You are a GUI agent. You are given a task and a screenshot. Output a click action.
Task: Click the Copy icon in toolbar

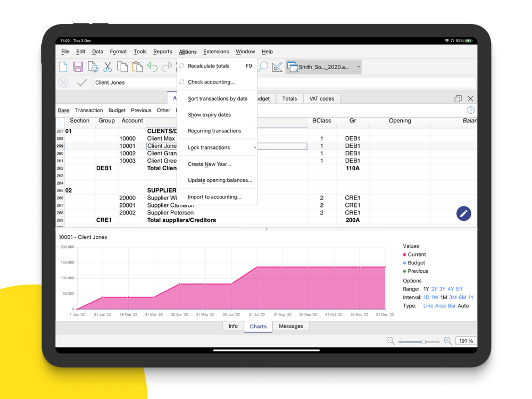click(122, 67)
